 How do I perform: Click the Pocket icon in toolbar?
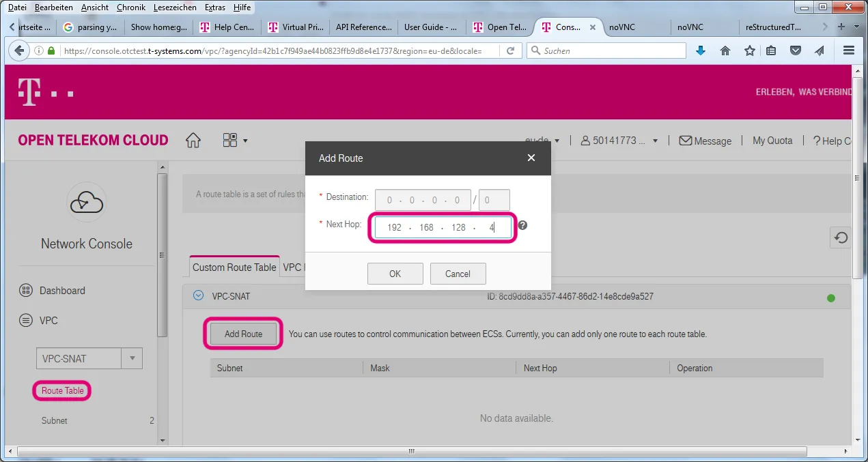click(796, 50)
